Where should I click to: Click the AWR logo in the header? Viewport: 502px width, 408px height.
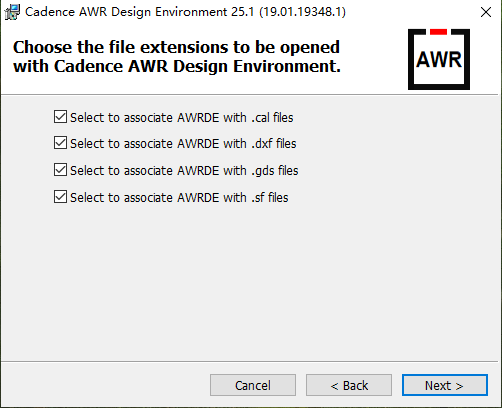point(439,59)
